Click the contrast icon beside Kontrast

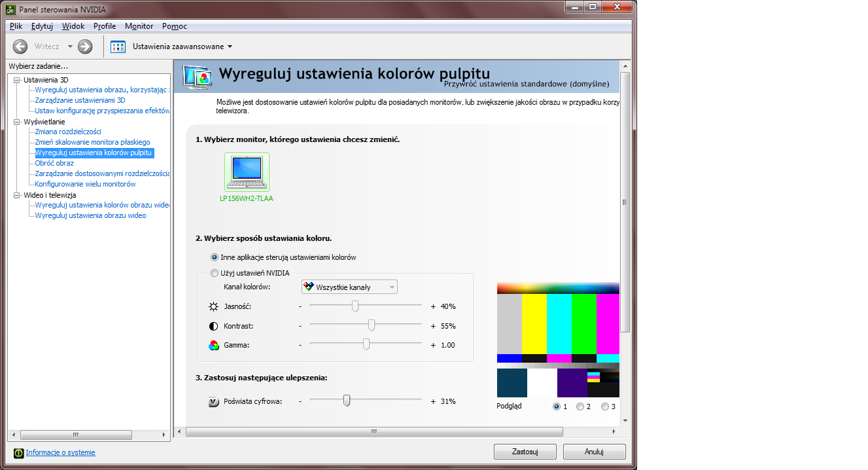point(214,326)
